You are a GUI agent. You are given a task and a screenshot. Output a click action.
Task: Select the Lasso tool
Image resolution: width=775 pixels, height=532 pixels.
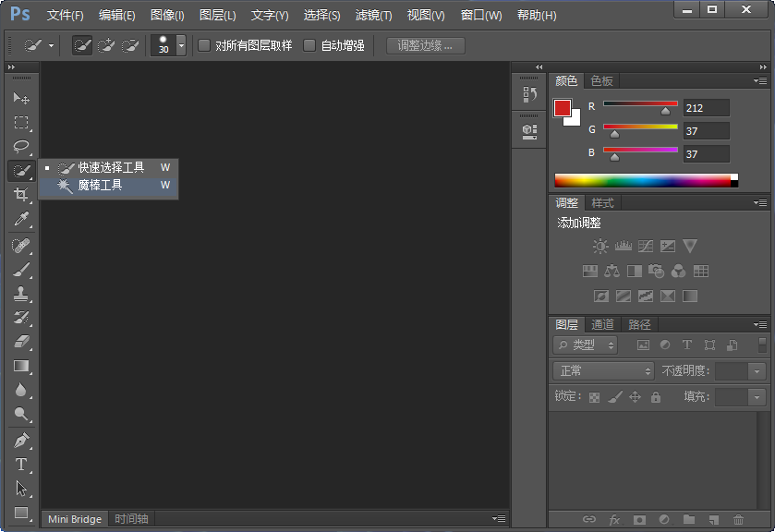pos(21,146)
